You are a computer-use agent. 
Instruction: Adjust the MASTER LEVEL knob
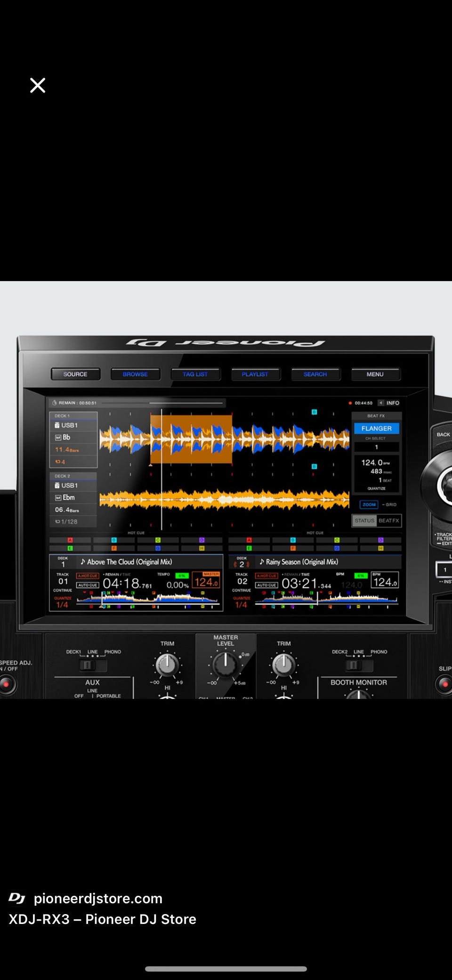click(x=226, y=665)
